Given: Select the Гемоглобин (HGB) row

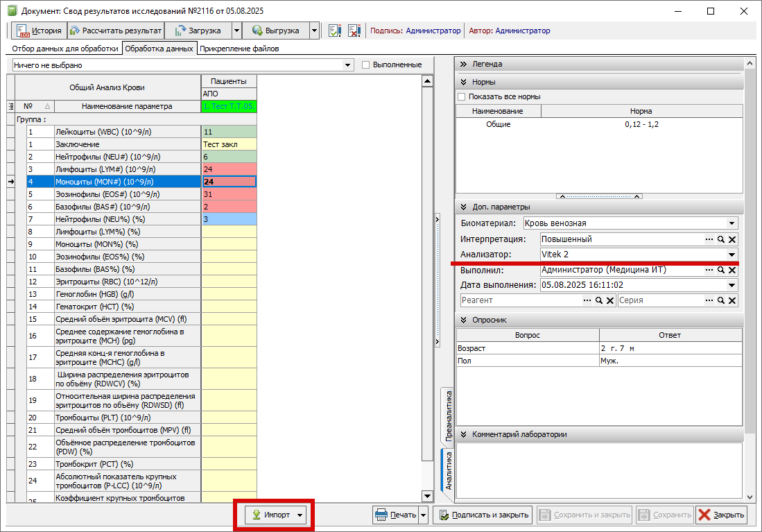Looking at the screenshot, I should point(114,294).
